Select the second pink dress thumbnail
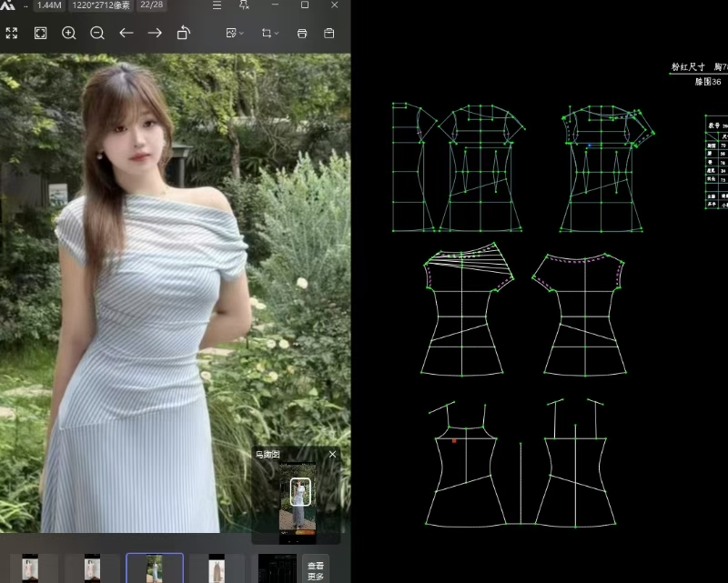728x583 pixels. [x=92, y=569]
